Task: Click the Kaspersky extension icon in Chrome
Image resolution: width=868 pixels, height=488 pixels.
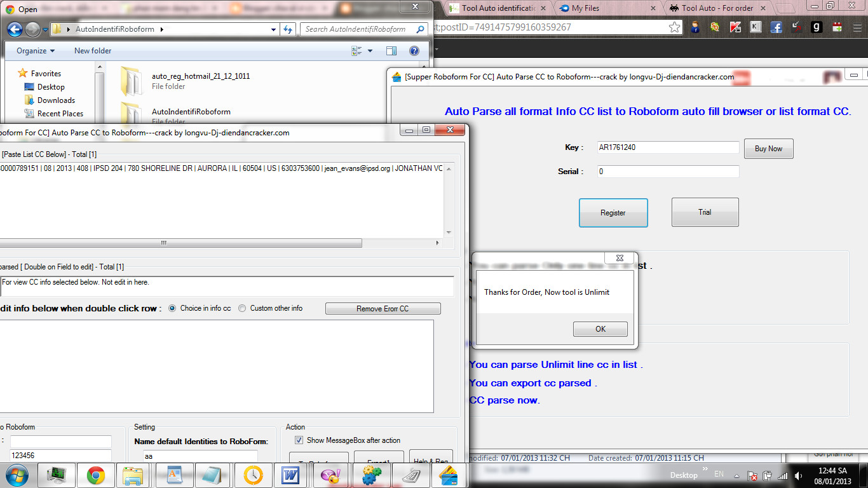Action: 735,27
